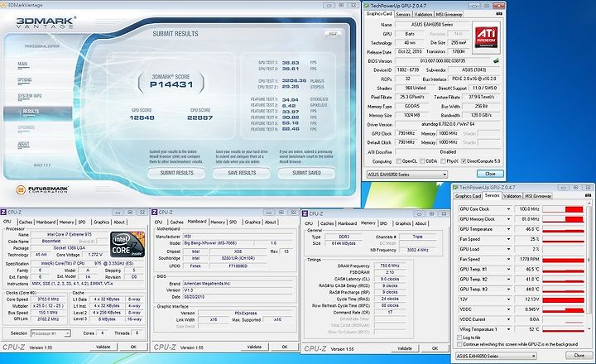Click the GPU score 12848
This screenshot has width=596, height=364.
pyautogui.click(x=142, y=117)
